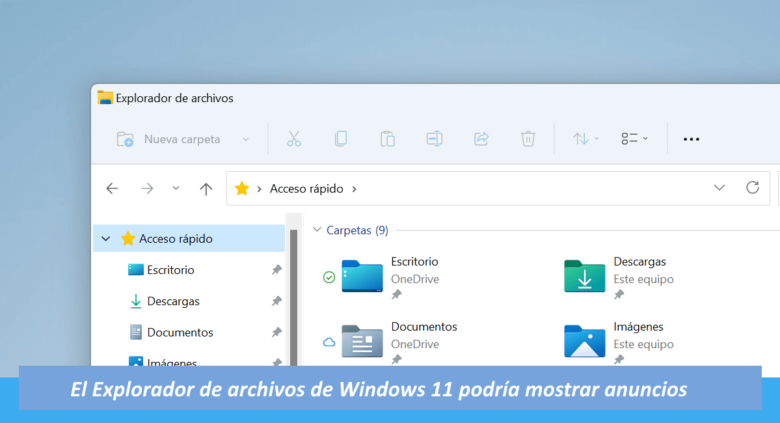Collapse the Carpetas (9) group

[x=317, y=230]
